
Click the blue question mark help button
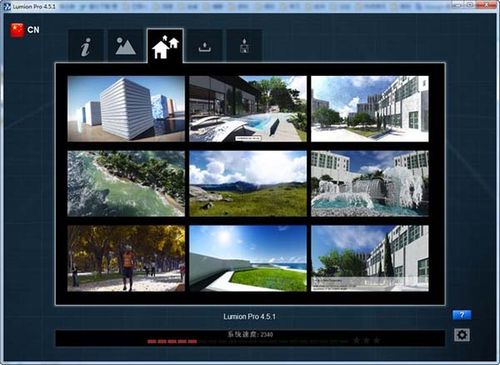click(x=462, y=315)
